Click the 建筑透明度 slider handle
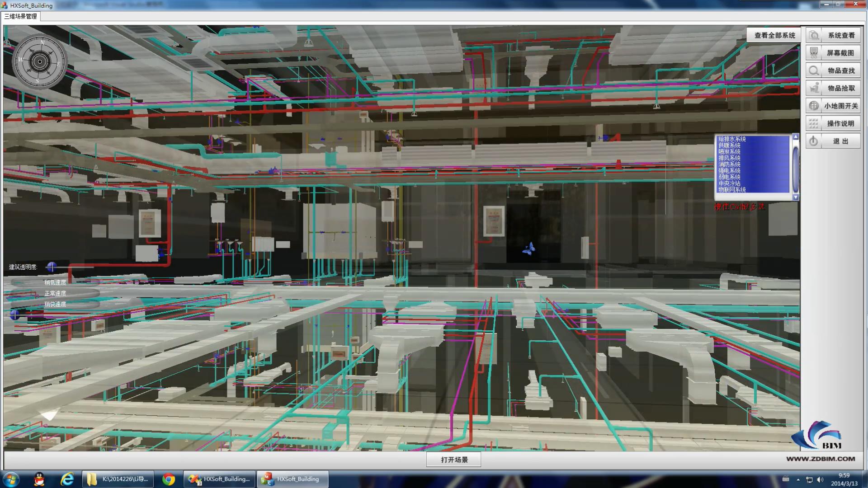This screenshot has height=488, width=868. point(52,267)
